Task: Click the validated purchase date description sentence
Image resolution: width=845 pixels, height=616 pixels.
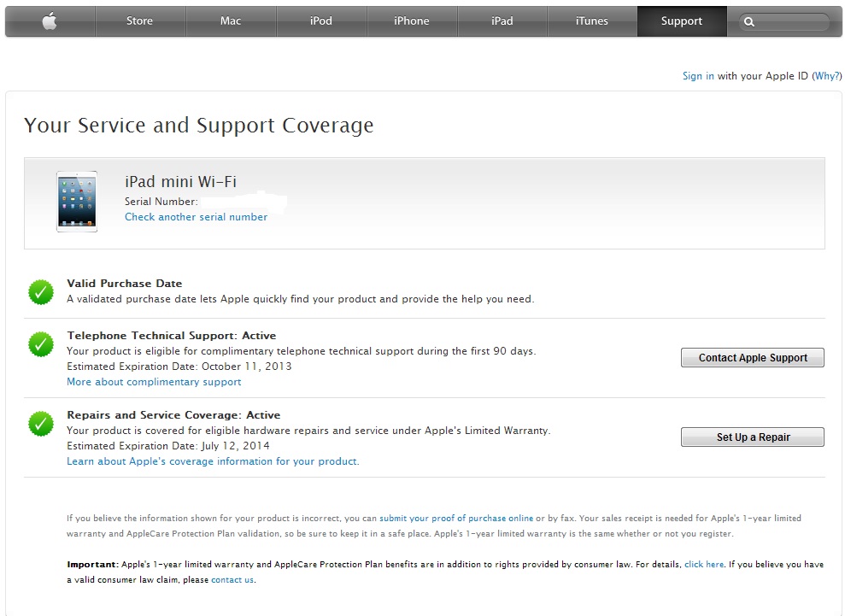Action: (301, 299)
